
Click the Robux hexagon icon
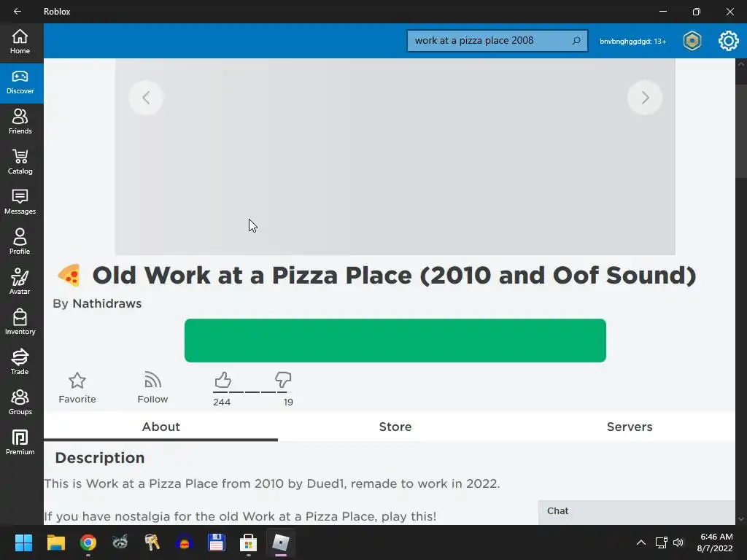coord(692,41)
